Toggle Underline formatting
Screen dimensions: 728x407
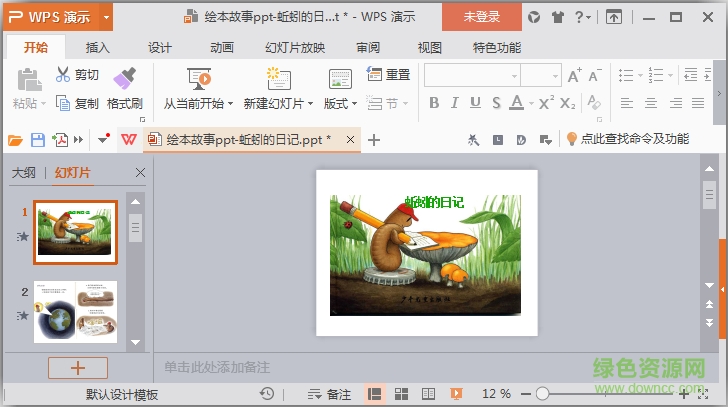click(x=475, y=103)
